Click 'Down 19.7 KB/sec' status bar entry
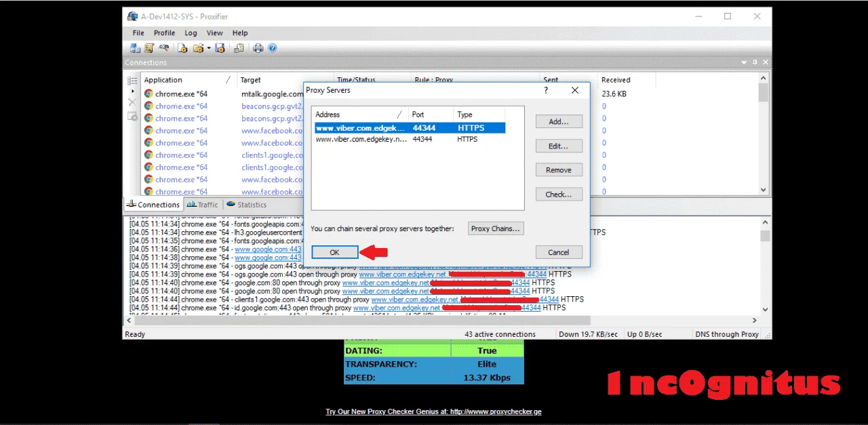Viewport: 868px width, 425px height. (588, 334)
